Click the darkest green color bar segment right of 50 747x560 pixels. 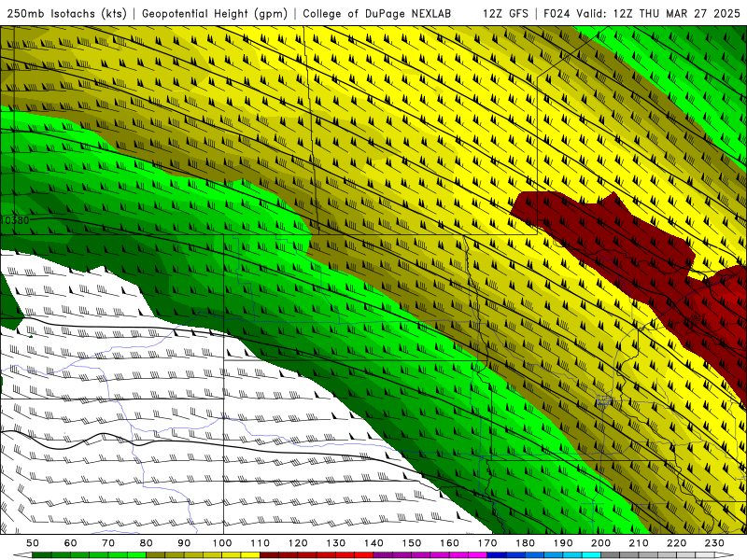(42, 555)
